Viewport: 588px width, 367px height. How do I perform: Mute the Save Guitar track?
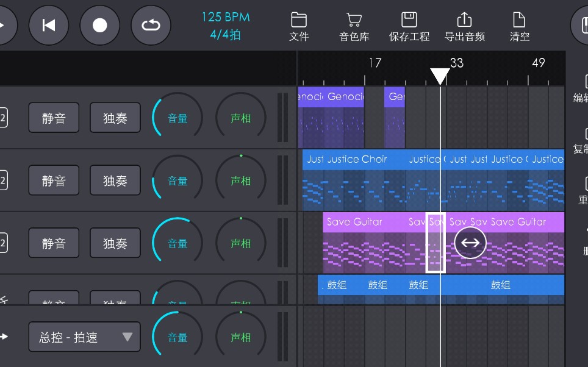click(x=54, y=243)
